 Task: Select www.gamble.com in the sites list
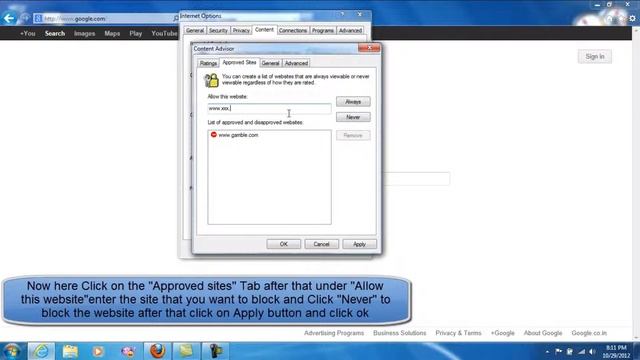238,135
